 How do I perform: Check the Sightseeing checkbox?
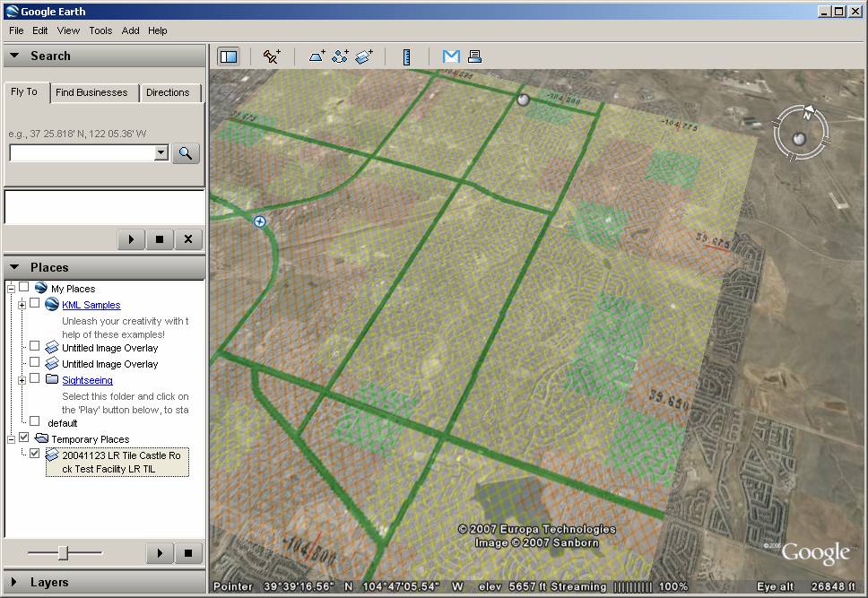pyautogui.click(x=34, y=378)
